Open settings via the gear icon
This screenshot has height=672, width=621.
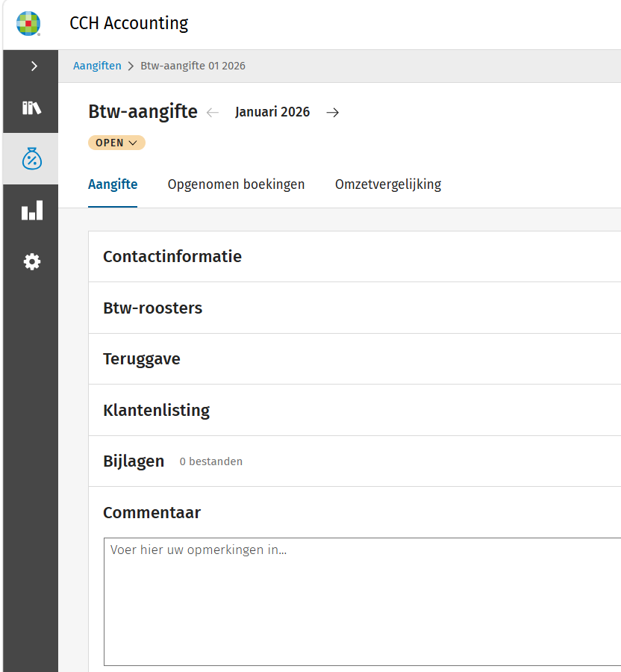click(x=31, y=261)
